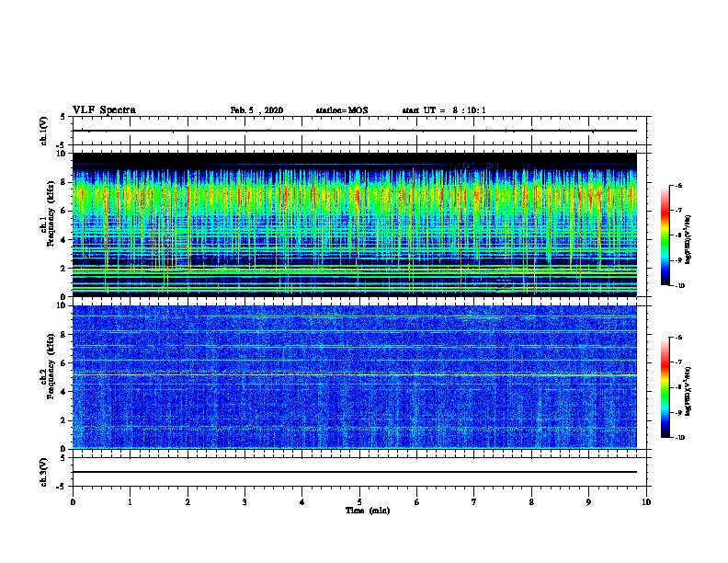Image resolution: width=728 pixels, height=563 pixels.
Task: Click the time axis tick label "5"
Action: (x=359, y=502)
